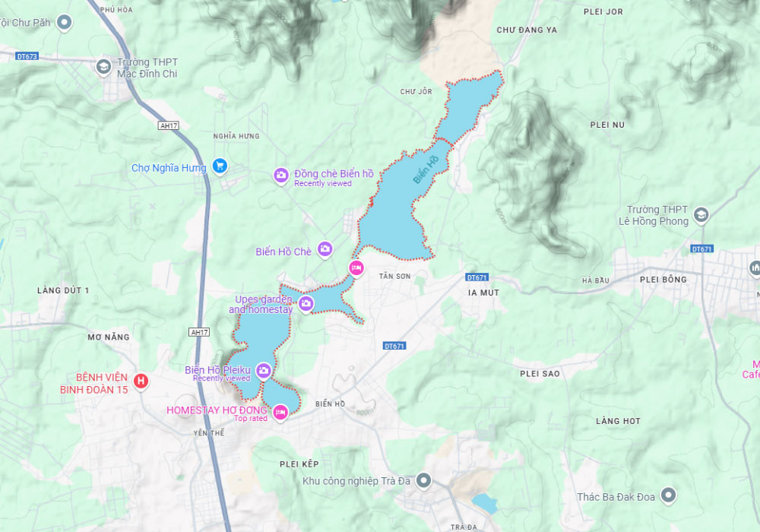Image resolution: width=760 pixels, height=532 pixels.
Task: Click Upes garden and homestay camera icon
Action: (306, 304)
